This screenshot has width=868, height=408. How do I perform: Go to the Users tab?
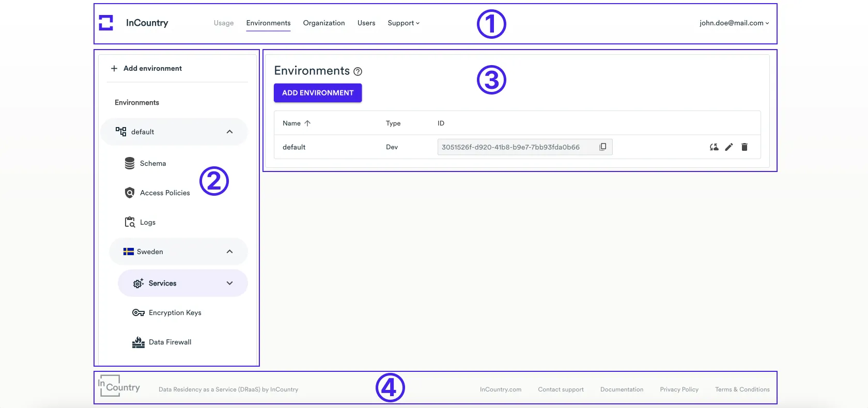[366, 23]
